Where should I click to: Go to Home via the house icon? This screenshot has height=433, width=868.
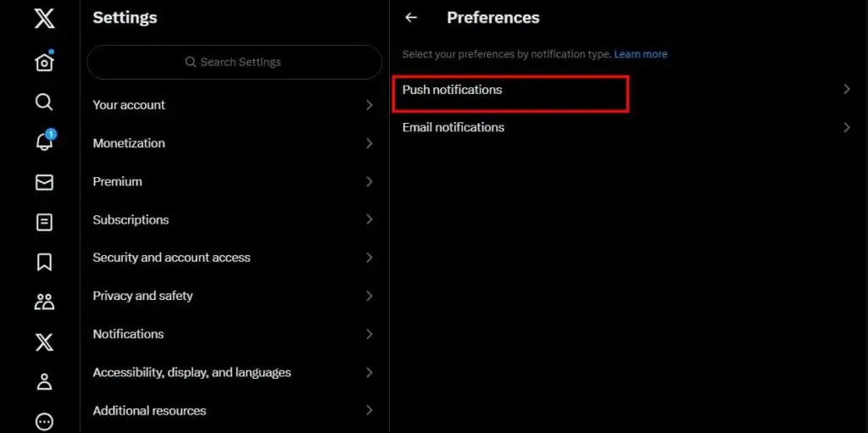[44, 62]
